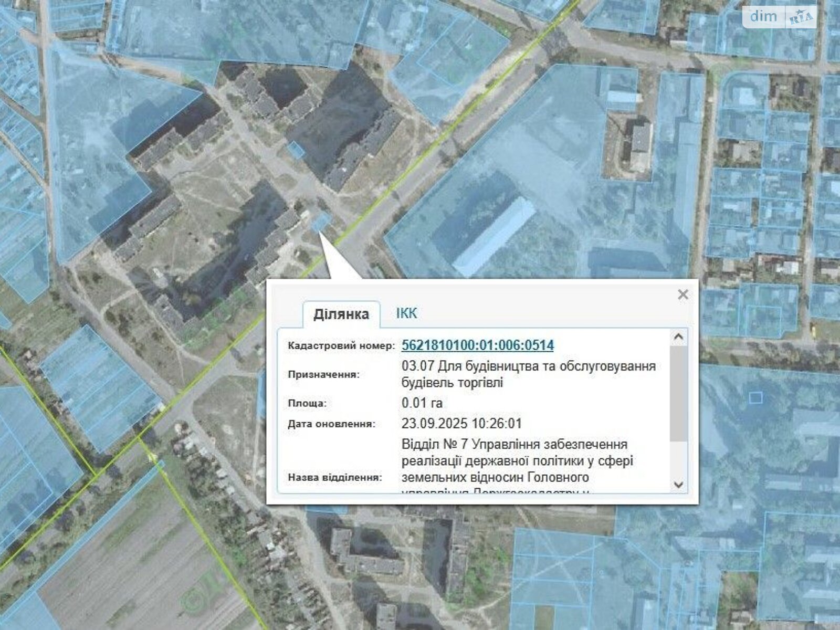Switch to the ІКК tab
Screen dimensions: 840x630
click(x=407, y=313)
